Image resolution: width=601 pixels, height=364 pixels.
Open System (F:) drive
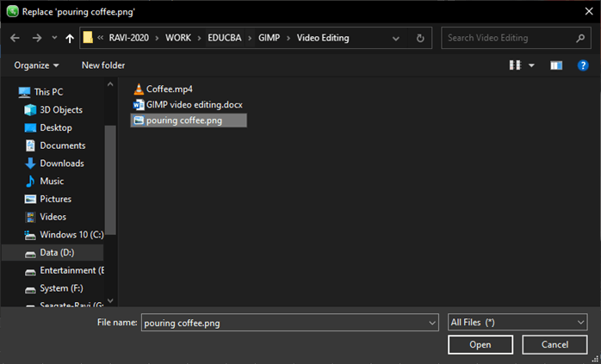tap(61, 288)
